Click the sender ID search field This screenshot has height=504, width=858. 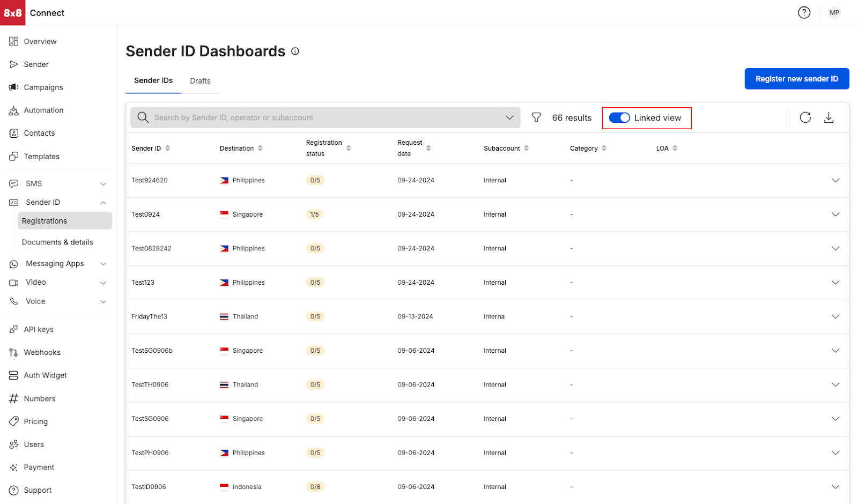click(322, 117)
